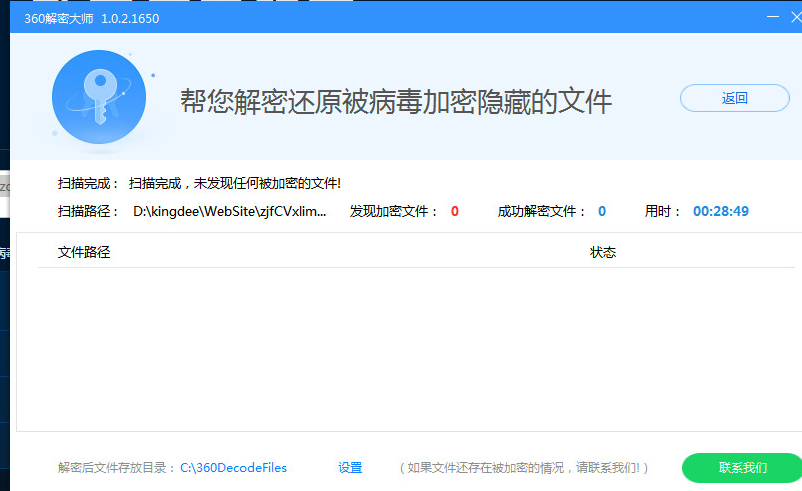802x491 pixels.
Task: Select the scan path D:\kingdee\WebSite text
Action: click(x=230, y=211)
